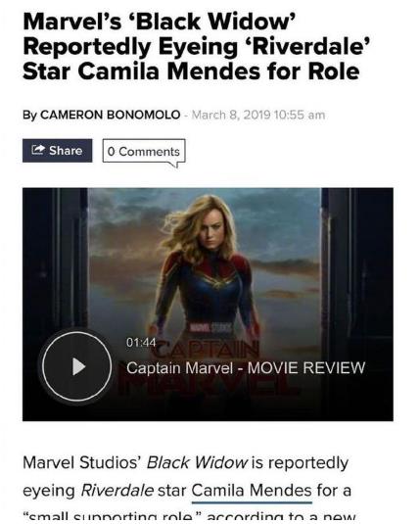
Task: Click the italic Black Widow text in paragraph
Action: click(x=197, y=463)
